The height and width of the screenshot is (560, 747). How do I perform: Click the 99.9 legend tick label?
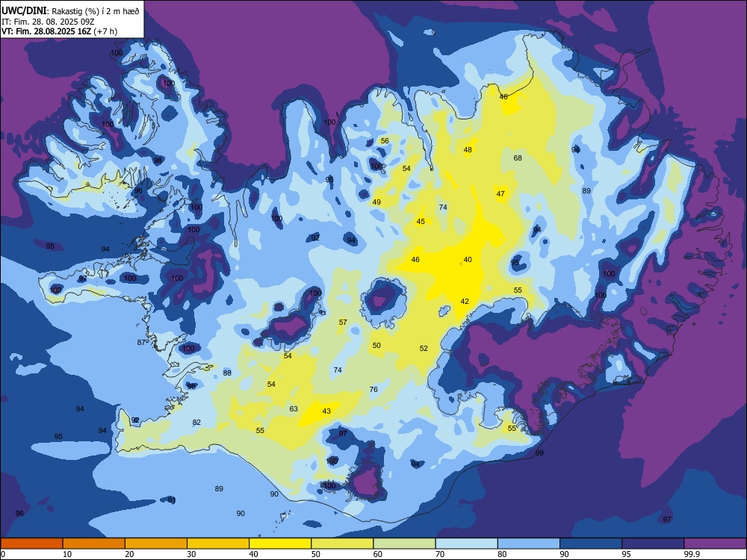tap(692, 554)
